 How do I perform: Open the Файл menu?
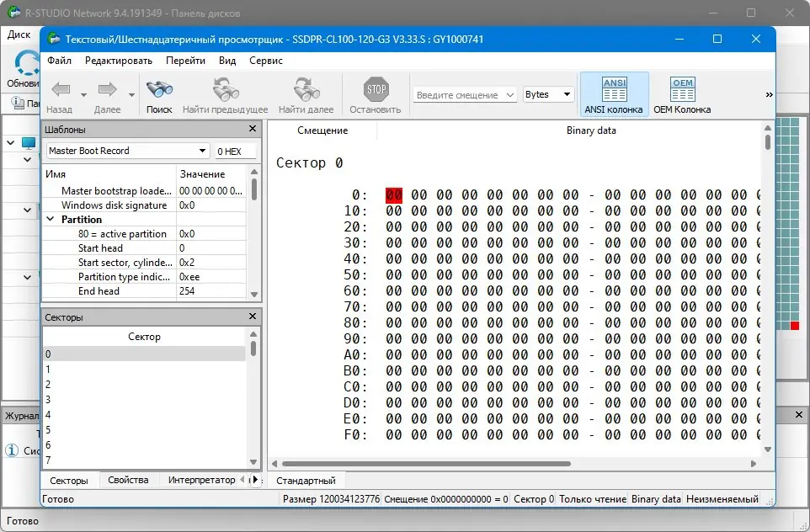pos(60,61)
